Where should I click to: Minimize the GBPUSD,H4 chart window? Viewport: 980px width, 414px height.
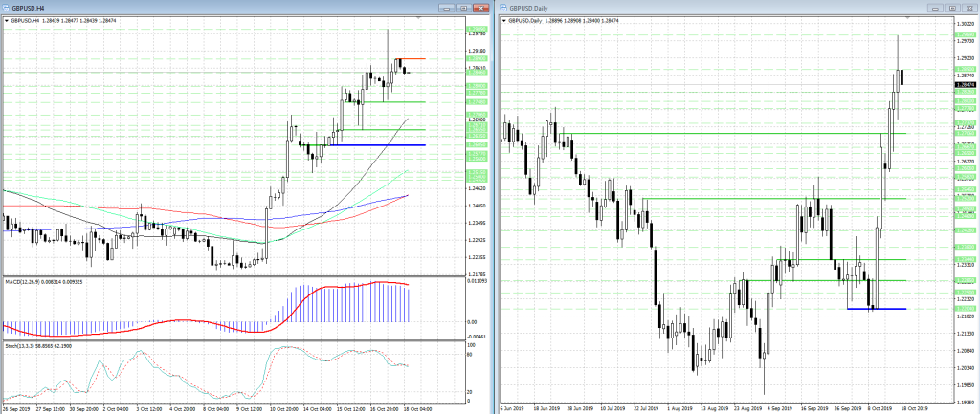tap(446, 8)
